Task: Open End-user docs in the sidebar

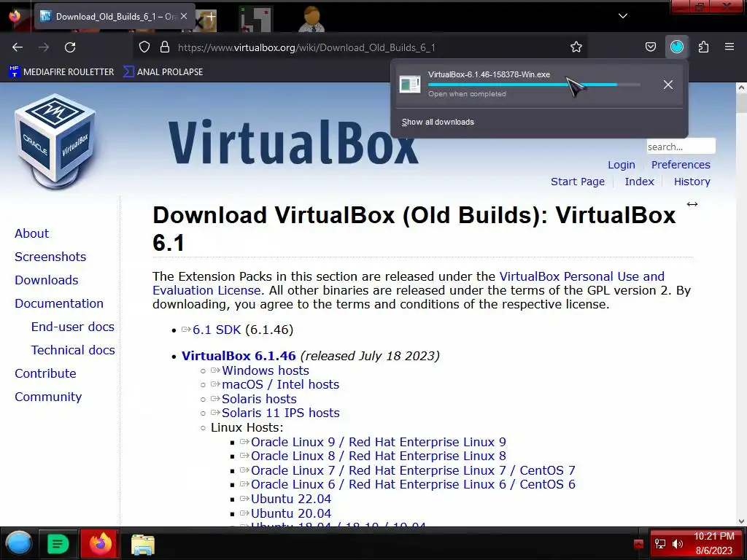Action: (x=72, y=327)
